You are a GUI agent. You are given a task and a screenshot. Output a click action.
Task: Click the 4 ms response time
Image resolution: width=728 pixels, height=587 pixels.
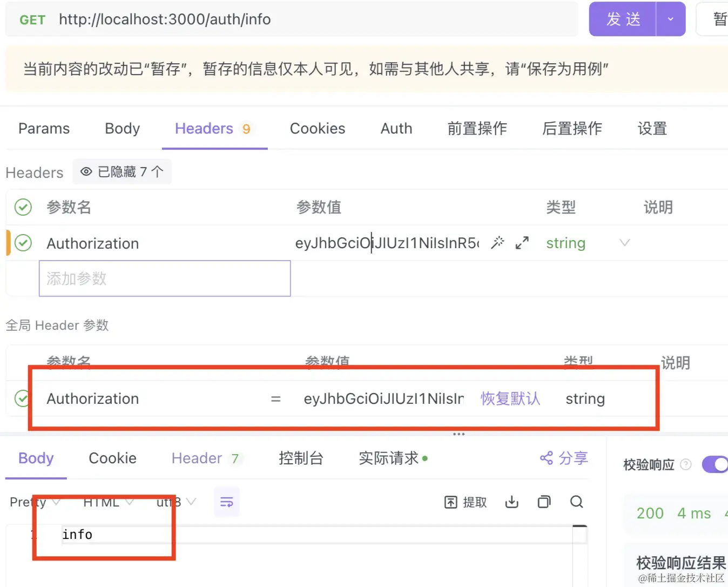tap(695, 513)
